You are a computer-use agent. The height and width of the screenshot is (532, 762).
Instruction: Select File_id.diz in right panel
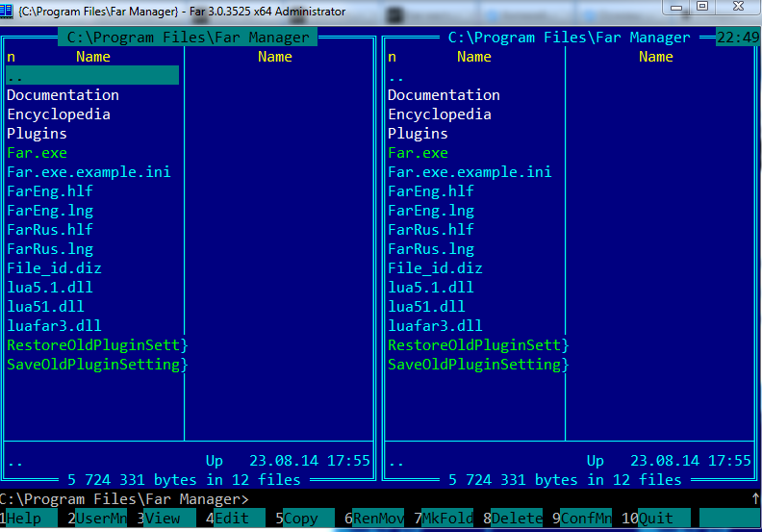pos(435,268)
